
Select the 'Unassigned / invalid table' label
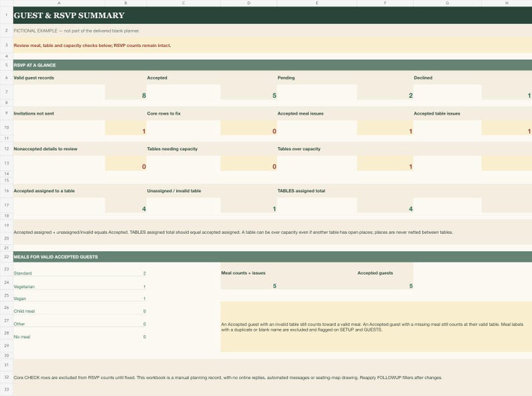coord(174,191)
